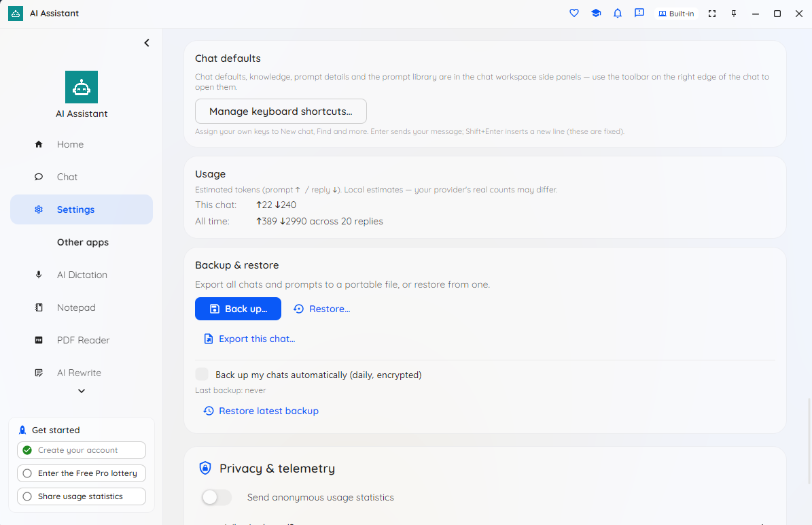Click the AI Dictation microphone icon

point(39,275)
